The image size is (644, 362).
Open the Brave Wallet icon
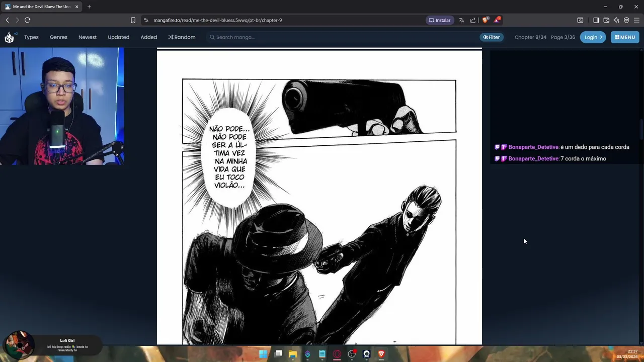click(x=606, y=20)
